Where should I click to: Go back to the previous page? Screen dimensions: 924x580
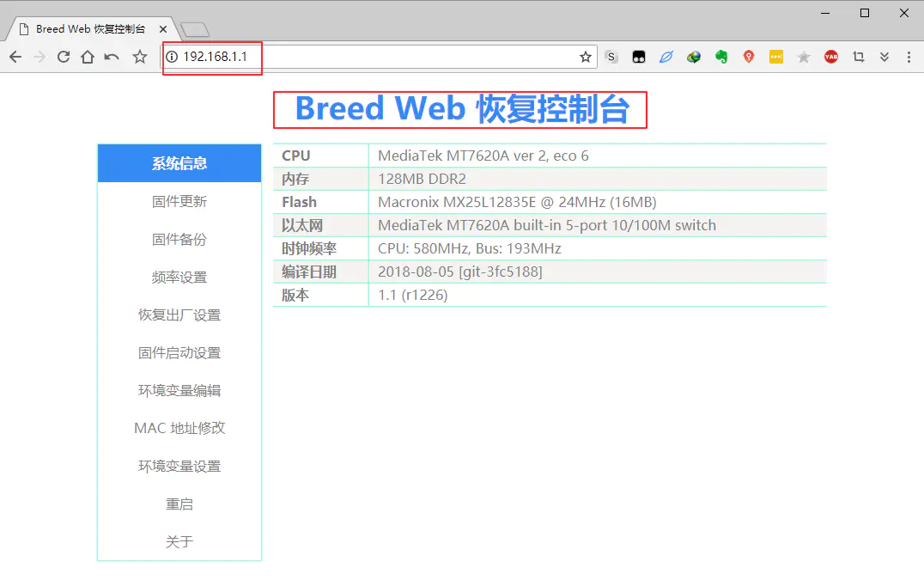[x=16, y=57]
